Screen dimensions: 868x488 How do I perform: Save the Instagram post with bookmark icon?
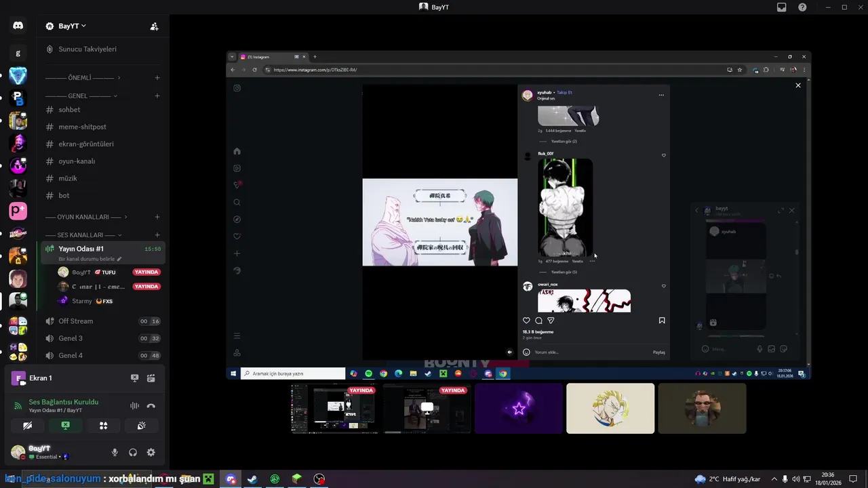(662, 321)
